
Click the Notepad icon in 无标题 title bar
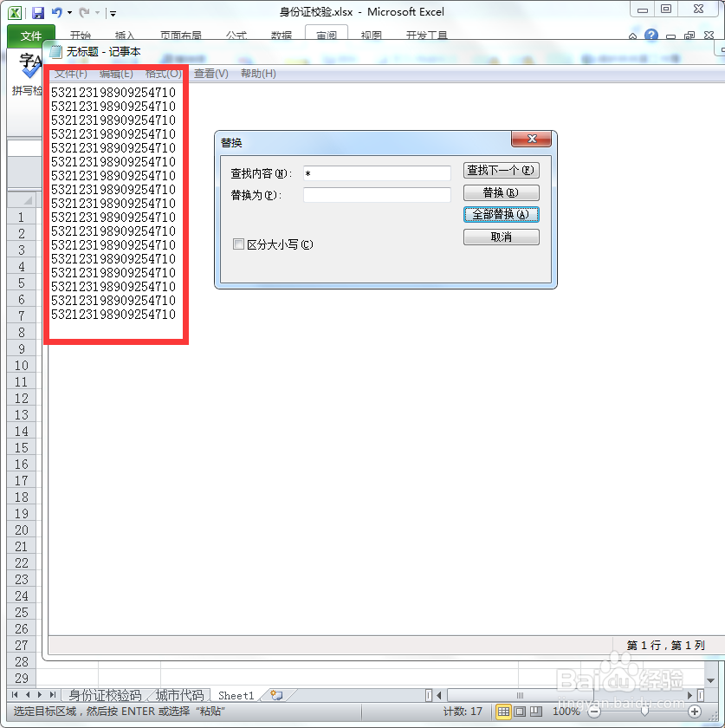(55, 52)
